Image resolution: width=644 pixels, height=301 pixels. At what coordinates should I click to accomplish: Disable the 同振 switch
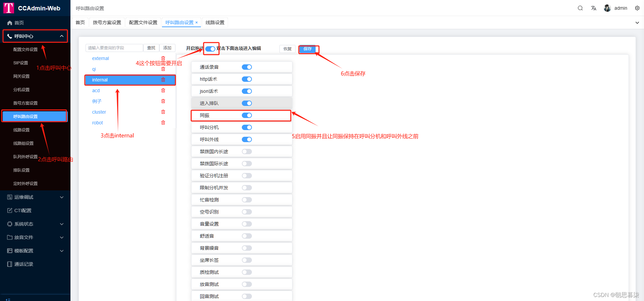[247, 115]
